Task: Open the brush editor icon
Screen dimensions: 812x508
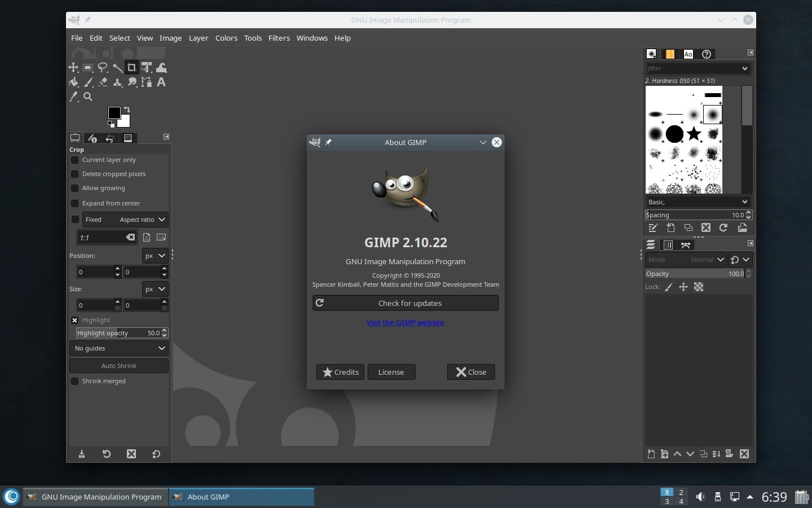Action: pos(653,228)
